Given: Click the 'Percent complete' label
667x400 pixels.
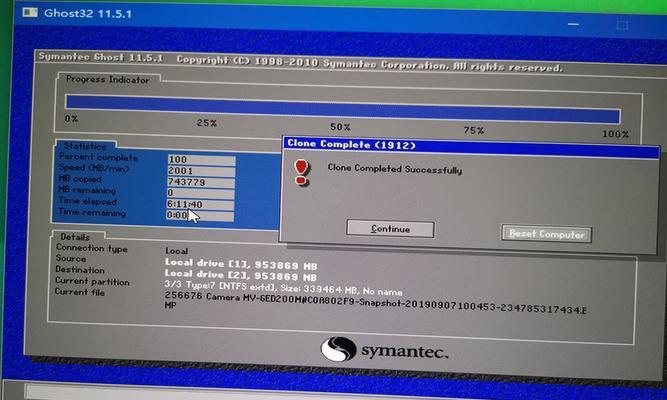Looking at the screenshot, I should tap(98, 157).
